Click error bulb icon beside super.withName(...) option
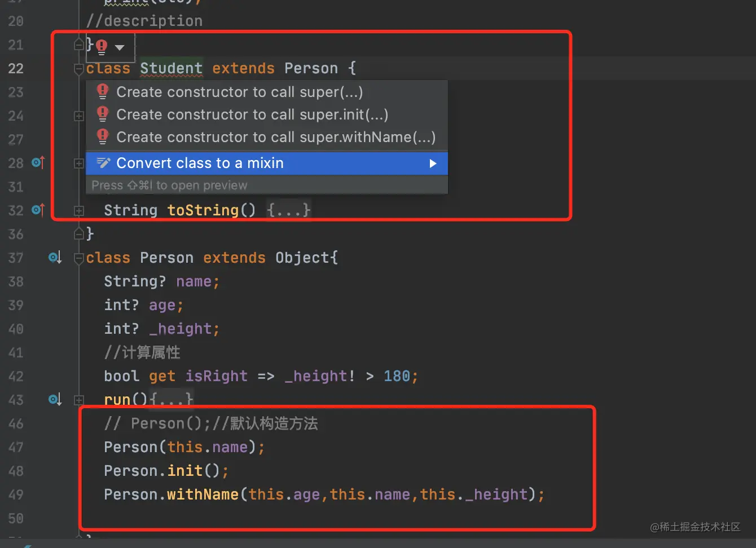Viewport: 756px width, 548px height. [x=102, y=136]
